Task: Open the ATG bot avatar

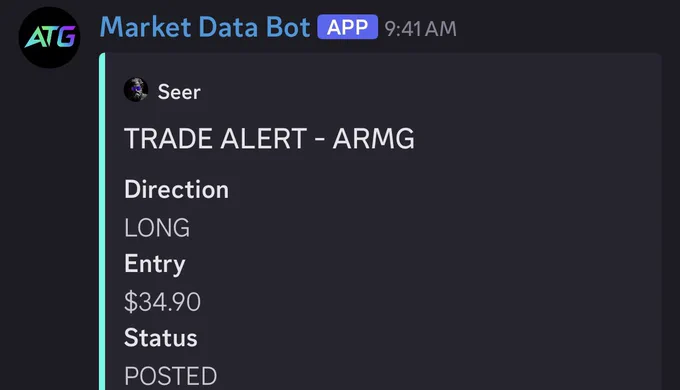Action: click(49, 37)
